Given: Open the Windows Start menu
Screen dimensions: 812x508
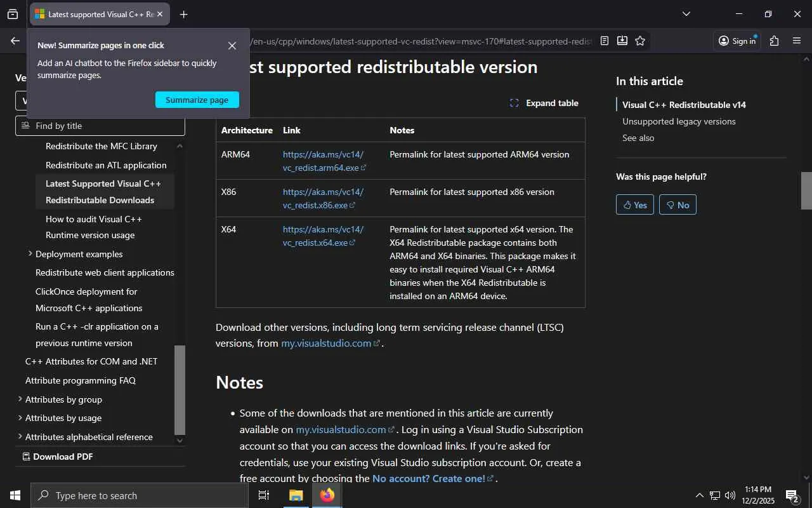Looking at the screenshot, I should tap(15, 495).
